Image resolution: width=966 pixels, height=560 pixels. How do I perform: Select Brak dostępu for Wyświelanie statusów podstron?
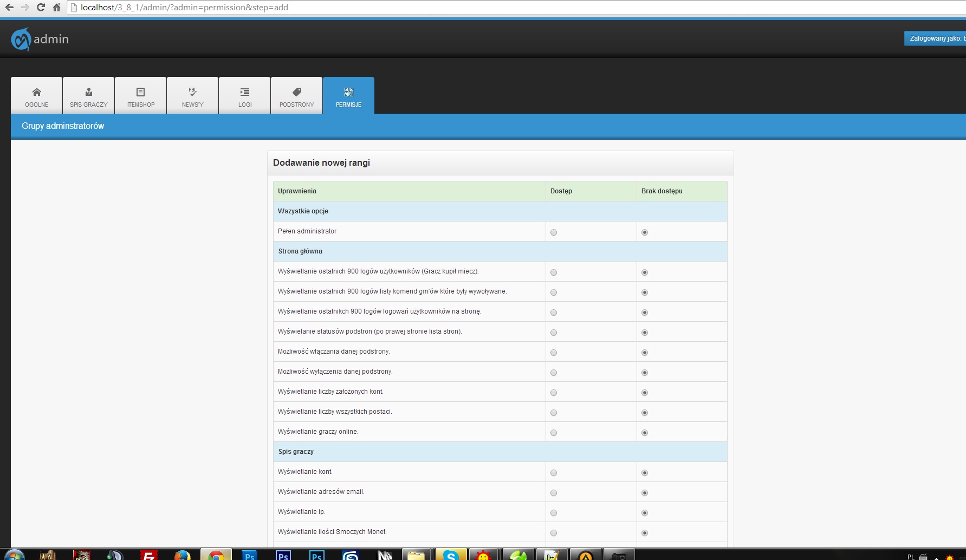(645, 333)
